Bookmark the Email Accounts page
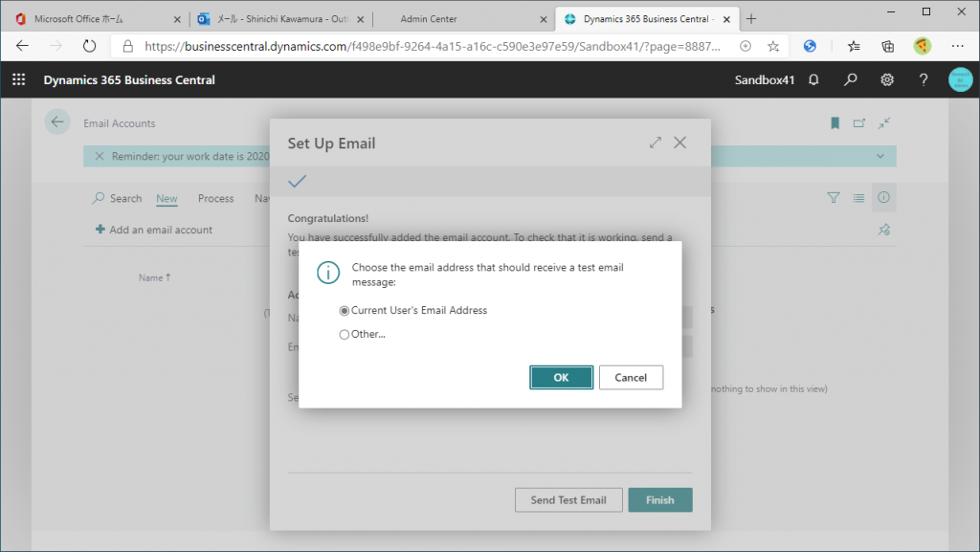980x552 pixels. click(835, 123)
